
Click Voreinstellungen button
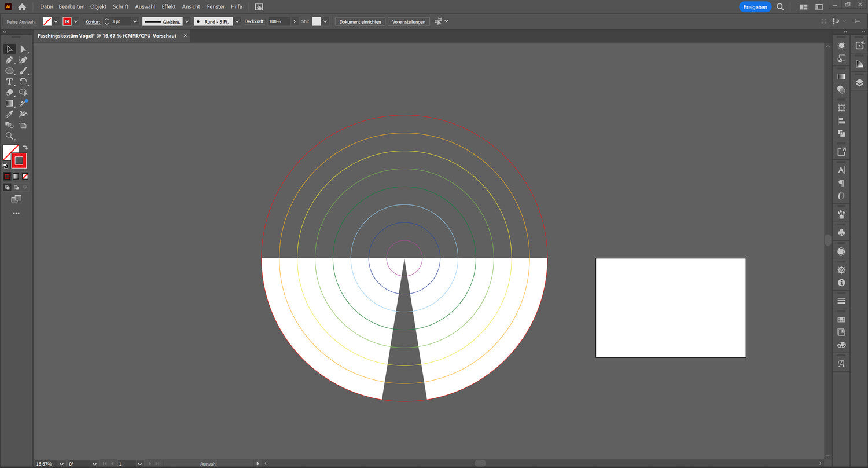click(x=409, y=21)
